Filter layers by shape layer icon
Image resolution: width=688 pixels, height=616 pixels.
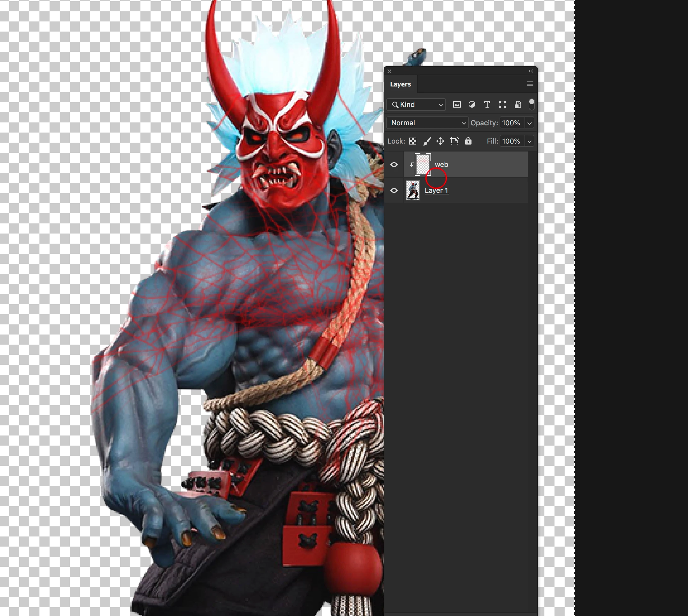tap(502, 104)
